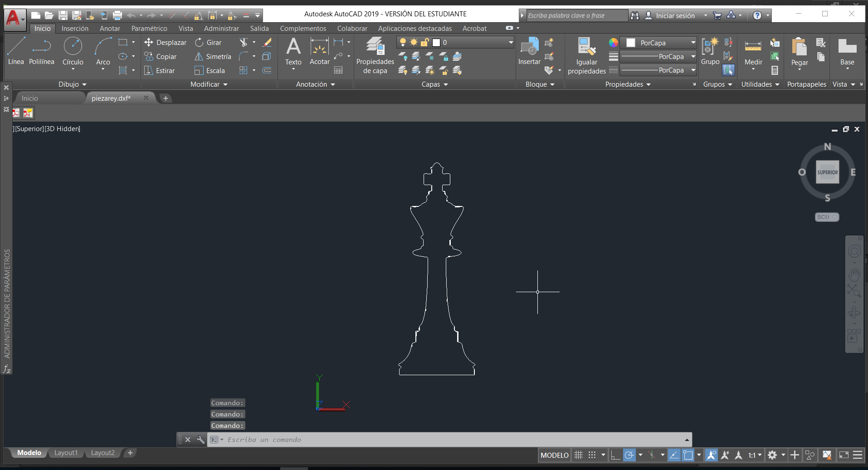Viewport: 868px width, 470px height.
Task: Open the SCU coordinate system dropdown
Action: 827,217
